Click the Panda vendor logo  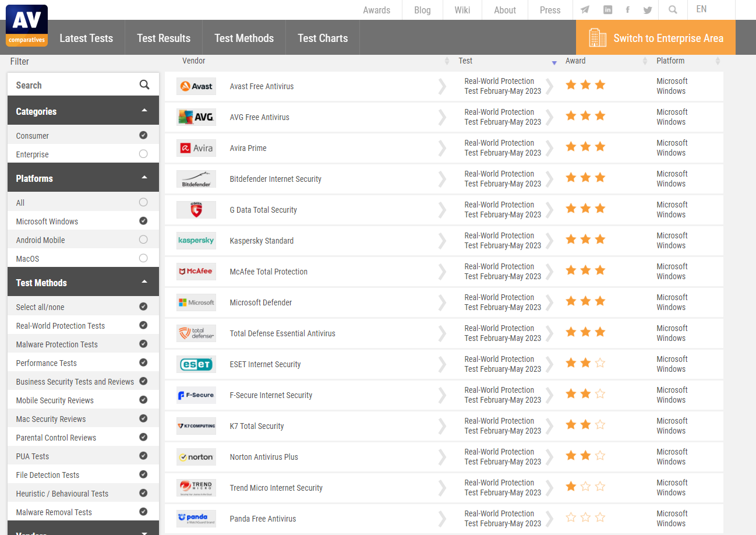196,519
